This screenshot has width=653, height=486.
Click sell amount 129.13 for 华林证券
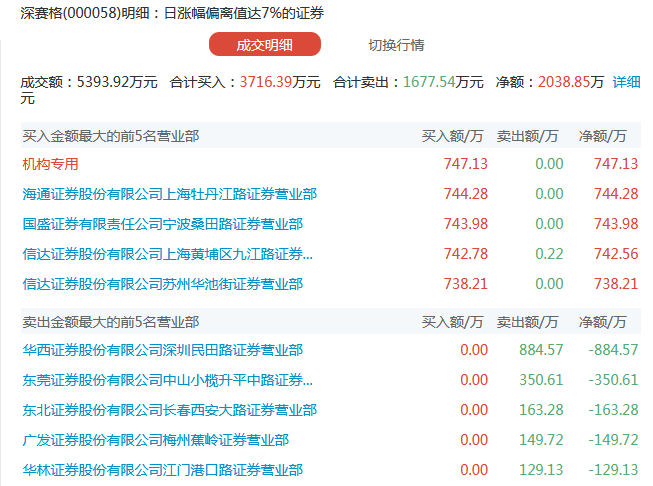pyautogui.click(x=541, y=470)
